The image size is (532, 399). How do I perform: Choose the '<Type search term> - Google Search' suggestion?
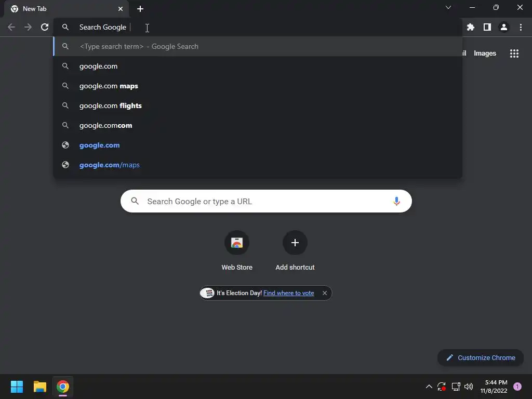(258, 46)
